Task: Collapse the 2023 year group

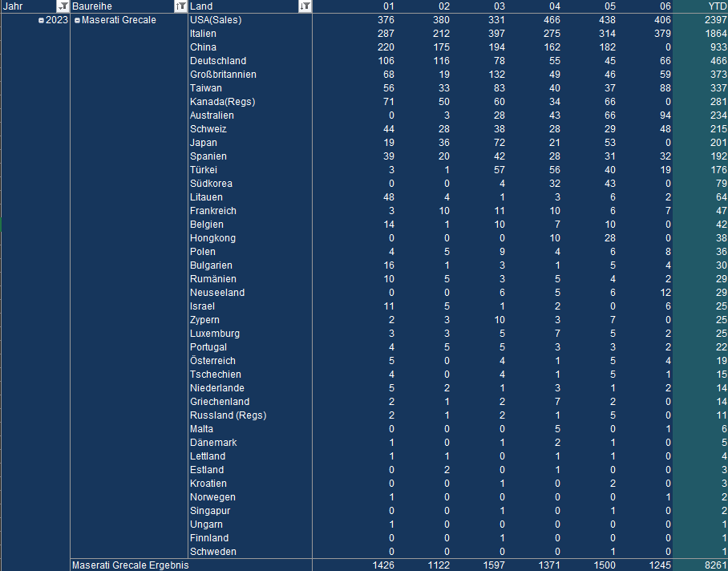Action: (x=42, y=20)
